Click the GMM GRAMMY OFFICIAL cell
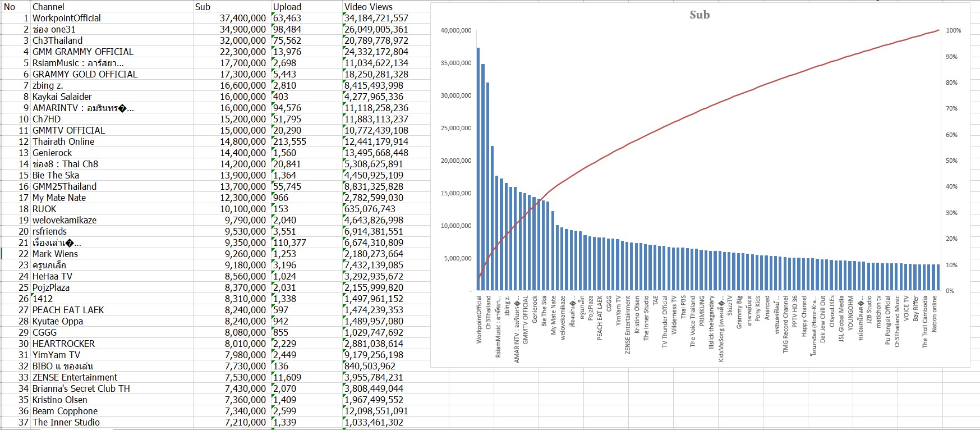 coord(112,52)
